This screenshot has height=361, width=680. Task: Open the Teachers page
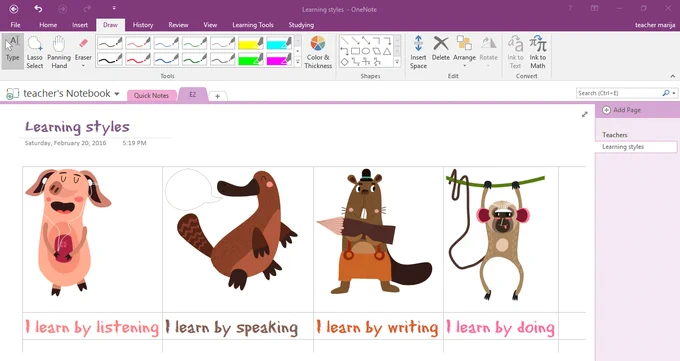click(x=615, y=135)
